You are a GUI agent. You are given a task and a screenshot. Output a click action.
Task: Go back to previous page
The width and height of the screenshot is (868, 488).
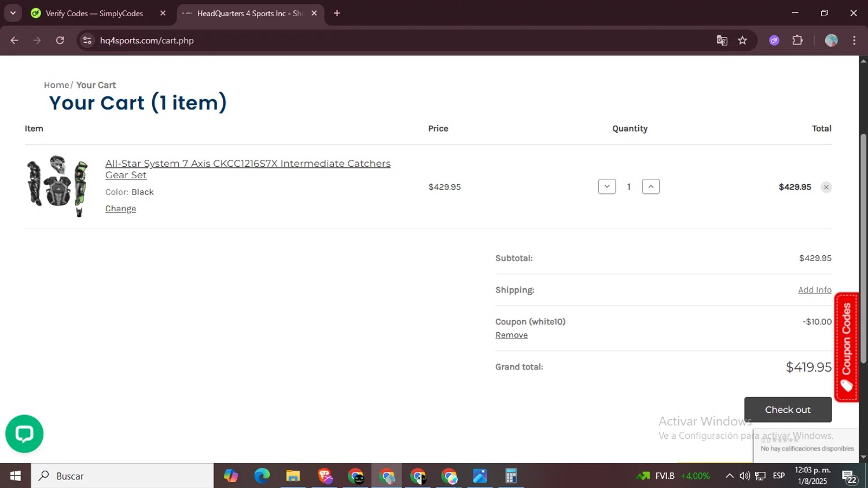pyautogui.click(x=14, y=41)
